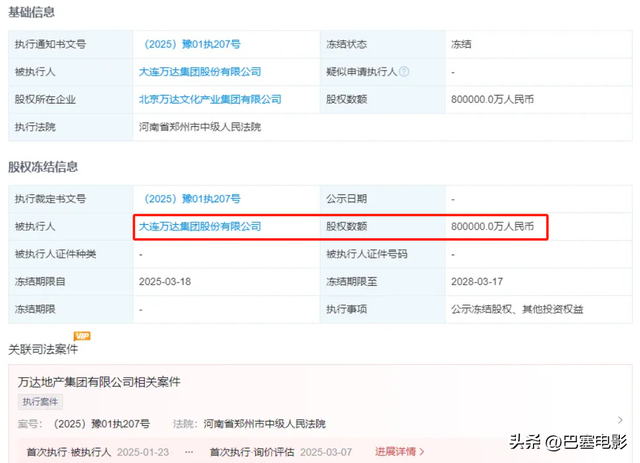
Task: Click the 股权数额 label under 股权冻结信息
Action: coord(346,226)
